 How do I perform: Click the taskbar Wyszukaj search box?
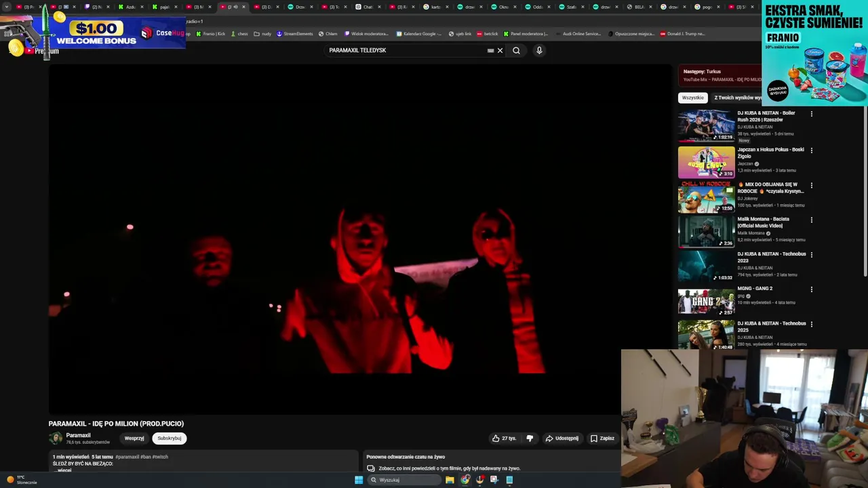404,480
